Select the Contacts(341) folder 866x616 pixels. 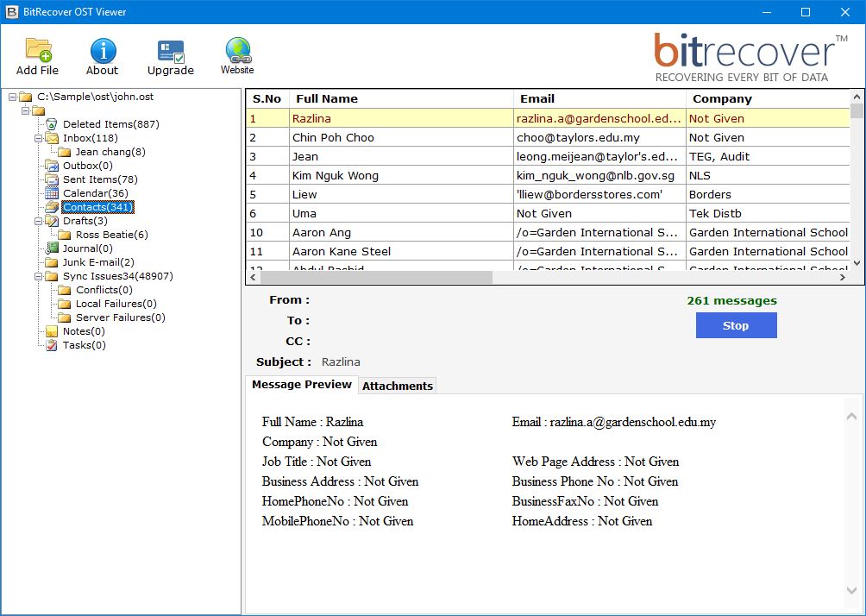97,206
